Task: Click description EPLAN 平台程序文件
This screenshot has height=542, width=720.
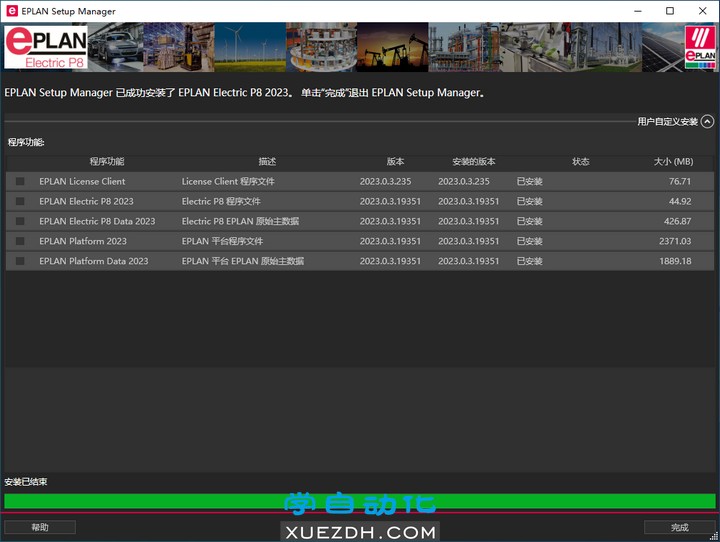Action: (x=223, y=241)
